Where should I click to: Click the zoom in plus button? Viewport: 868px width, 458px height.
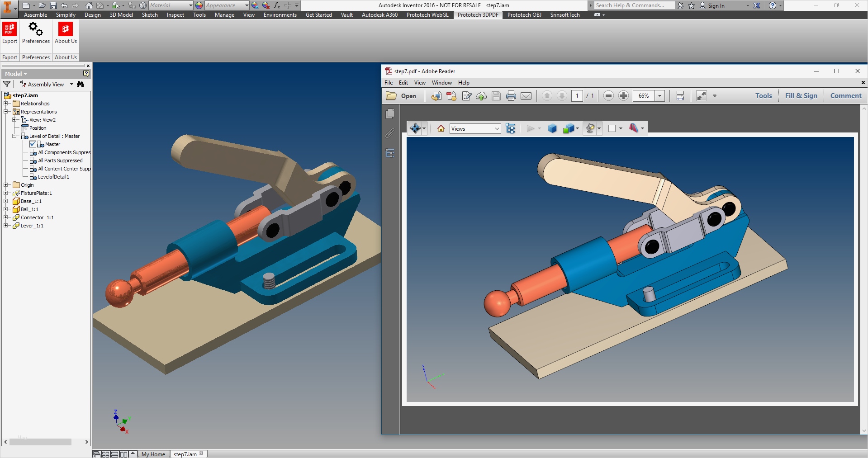[623, 96]
